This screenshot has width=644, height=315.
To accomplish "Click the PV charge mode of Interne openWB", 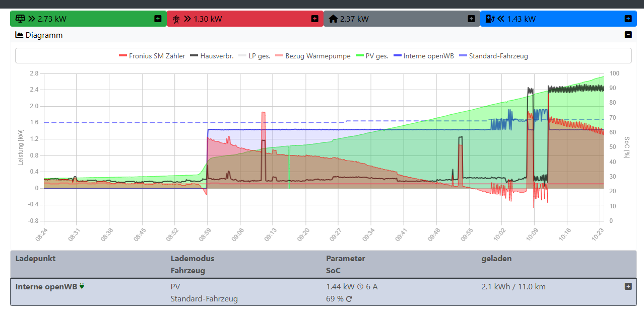I will click(x=175, y=287).
